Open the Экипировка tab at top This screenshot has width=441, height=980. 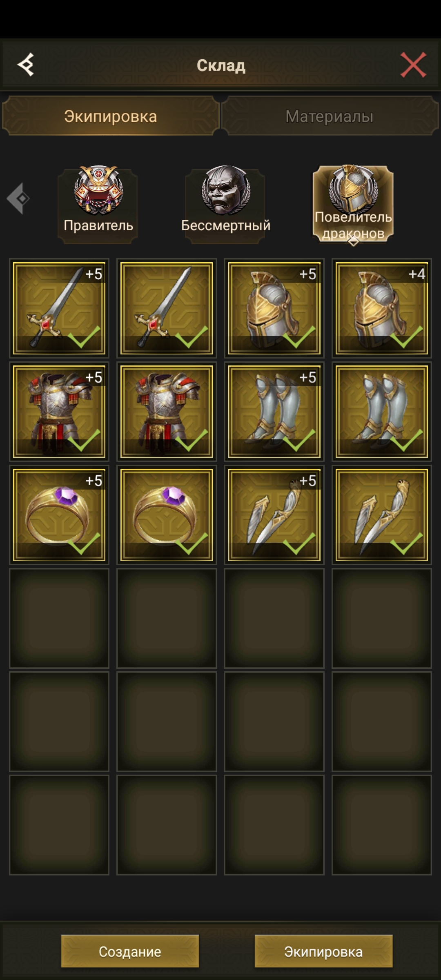coord(111,116)
